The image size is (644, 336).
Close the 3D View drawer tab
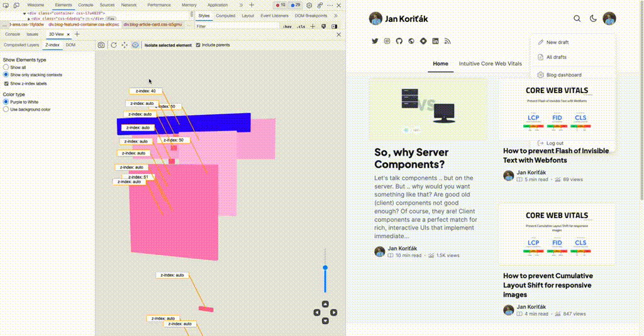click(68, 35)
